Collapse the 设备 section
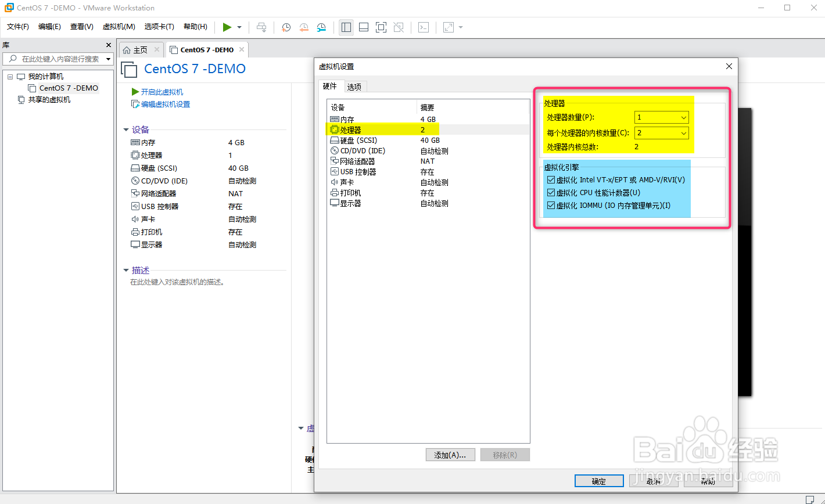The height and width of the screenshot is (504, 825). point(126,130)
